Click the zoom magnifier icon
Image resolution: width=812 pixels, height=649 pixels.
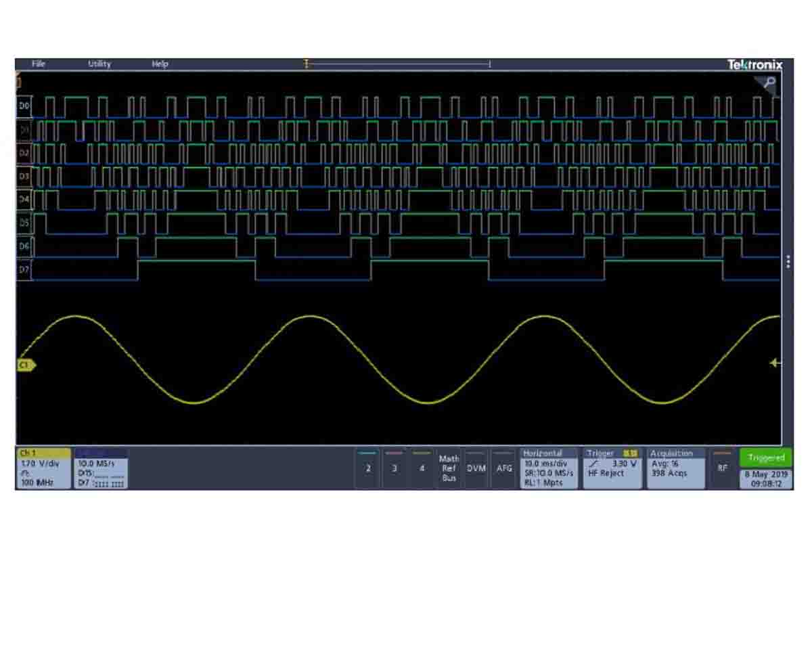click(769, 83)
